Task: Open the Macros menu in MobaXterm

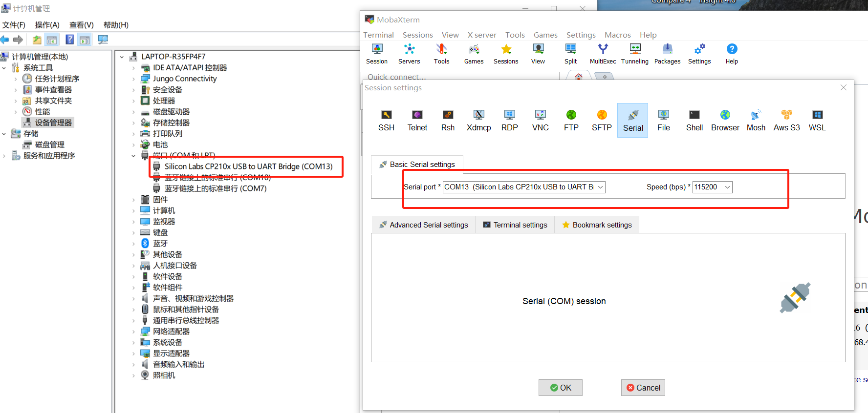Action: [x=618, y=35]
